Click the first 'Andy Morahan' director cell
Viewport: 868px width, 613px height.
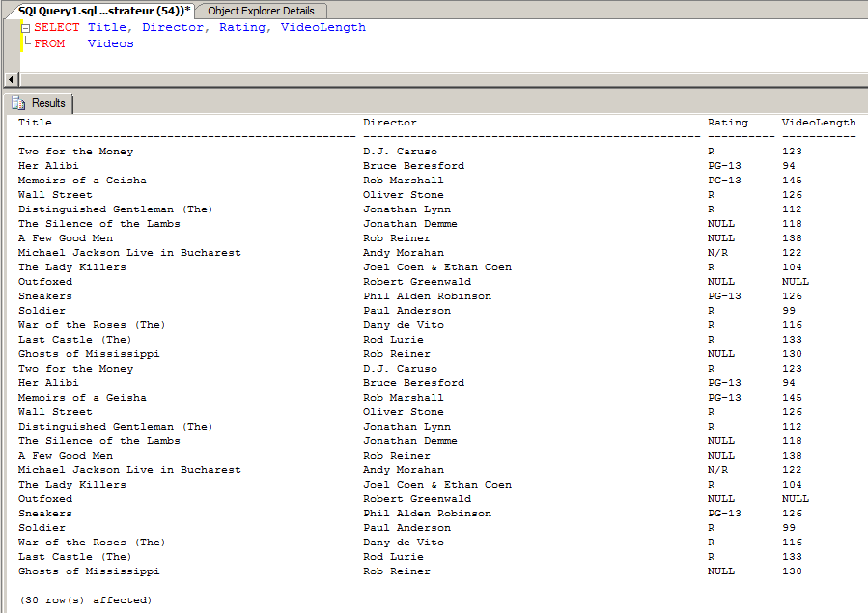pyautogui.click(x=403, y=252)
